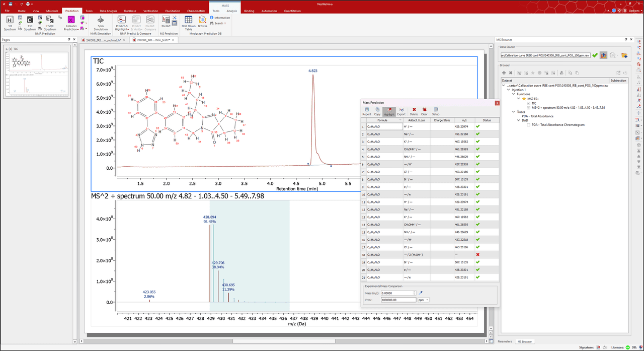Click Report in the Mass Prediction window
The height and width of the screenshot is (351, 644).
click(x=367, y=111)
